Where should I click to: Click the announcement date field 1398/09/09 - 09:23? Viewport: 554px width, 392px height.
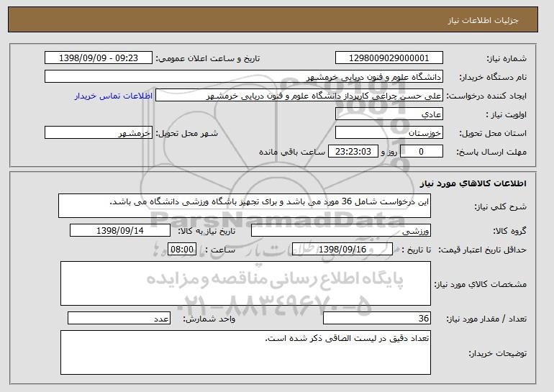tap(99, 58)
